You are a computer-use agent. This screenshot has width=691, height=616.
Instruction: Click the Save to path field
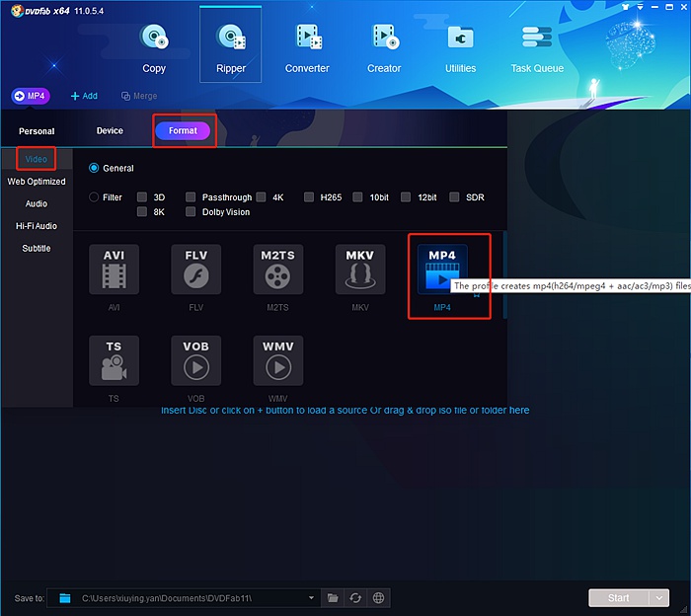click(184, 598)
